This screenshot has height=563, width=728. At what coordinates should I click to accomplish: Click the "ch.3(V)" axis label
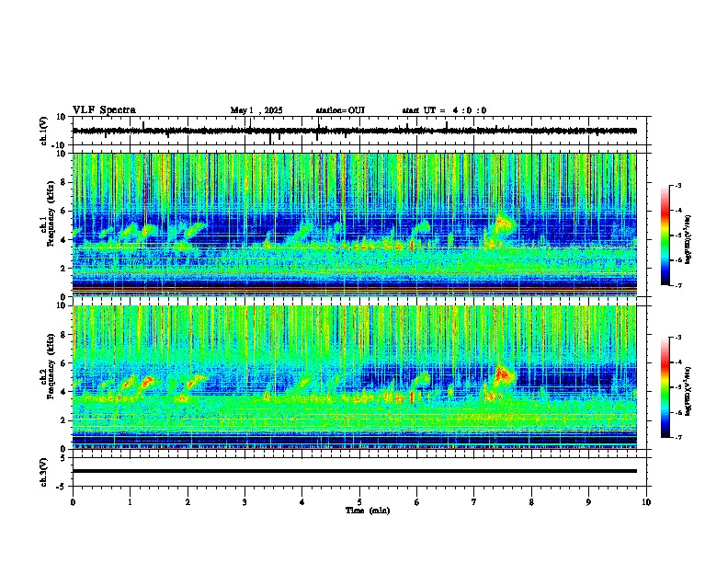point(44,472)
